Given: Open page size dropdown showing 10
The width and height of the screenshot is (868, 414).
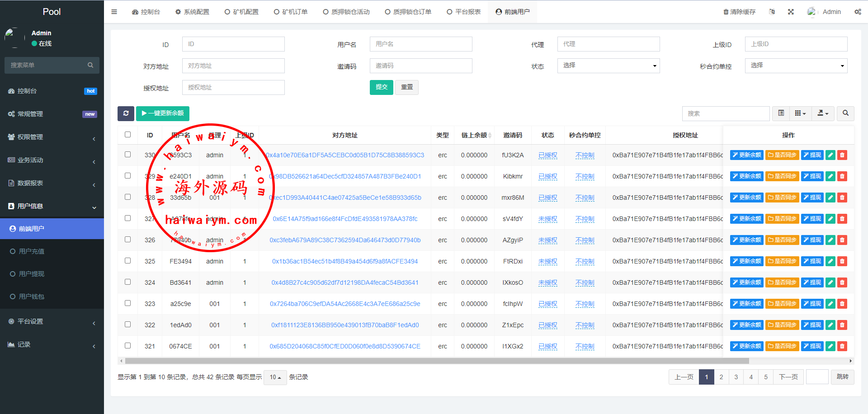Looking at the screenshot, I should 275,377.
